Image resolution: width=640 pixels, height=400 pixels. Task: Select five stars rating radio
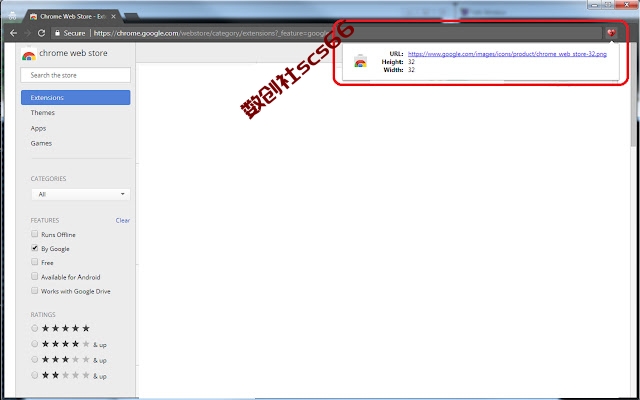[35, 328]
